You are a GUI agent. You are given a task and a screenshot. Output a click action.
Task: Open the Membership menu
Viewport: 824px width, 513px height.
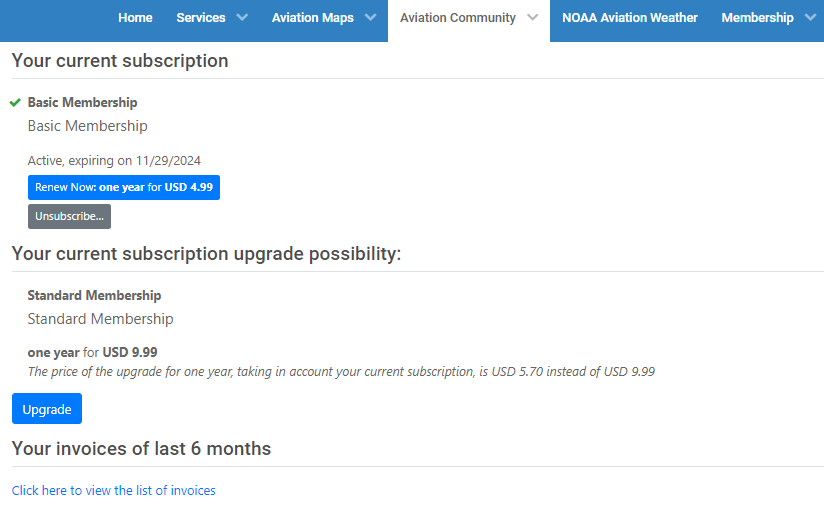click(x=757, y=18)
